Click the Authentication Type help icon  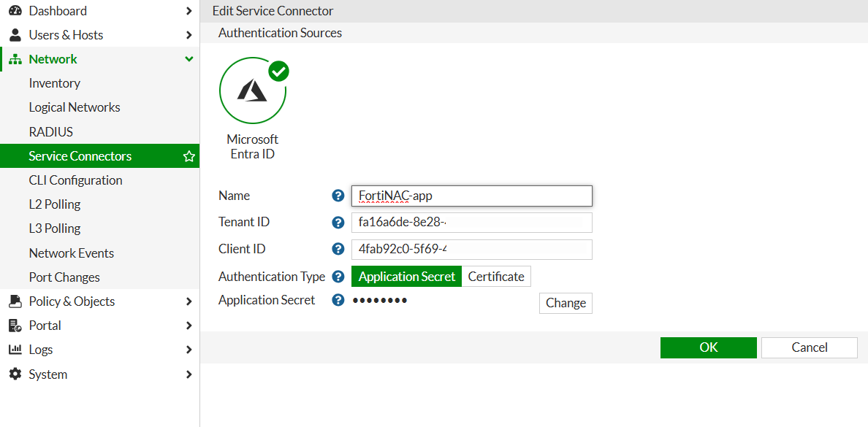point(338,277)
